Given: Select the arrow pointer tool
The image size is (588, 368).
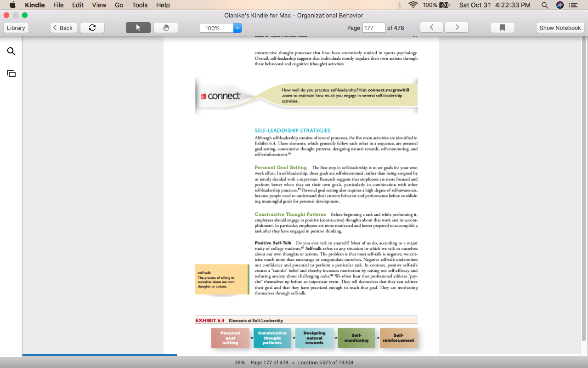Looking at the screenshot, I should pyautogui.click(x=138, y=28).
